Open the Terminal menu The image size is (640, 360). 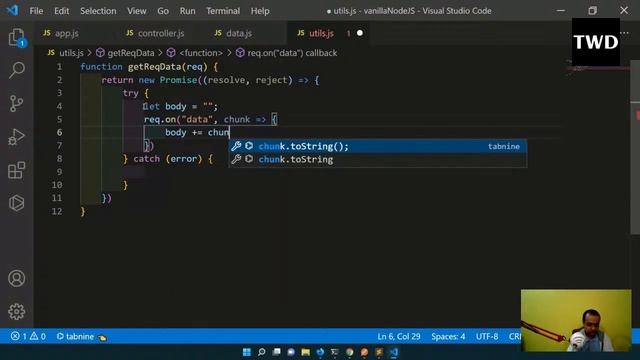pyautogui.click(x=223, y=11)
